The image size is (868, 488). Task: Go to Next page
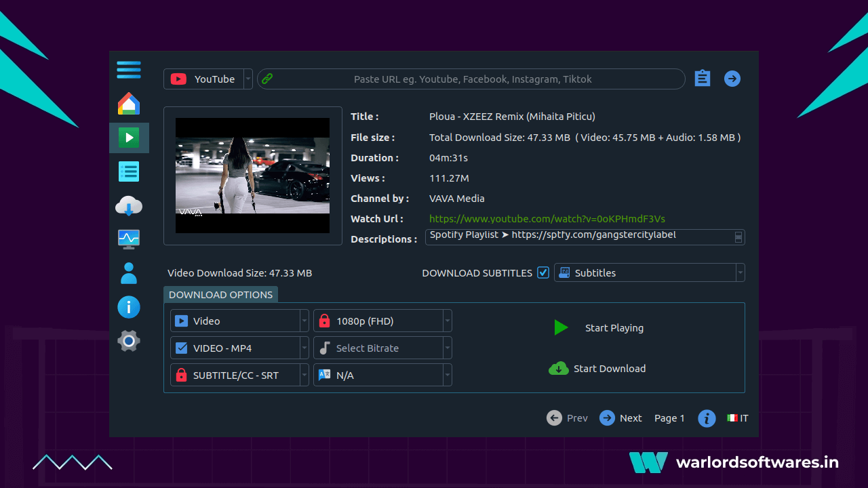620,418
